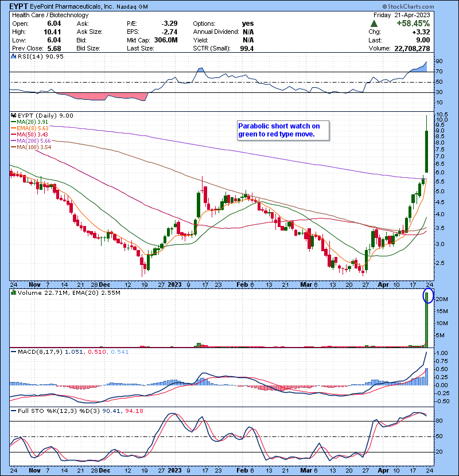Click the EYPT (Daily) 9.00 chart label

tap(45, 115)
